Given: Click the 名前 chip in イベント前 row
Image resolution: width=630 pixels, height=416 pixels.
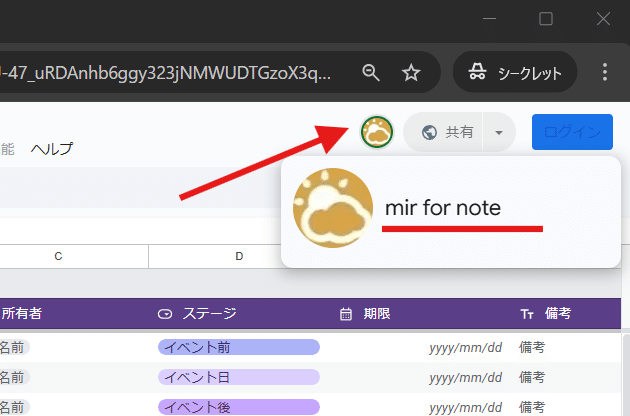Looking at the screenshot, I should (x=13, y=347).
